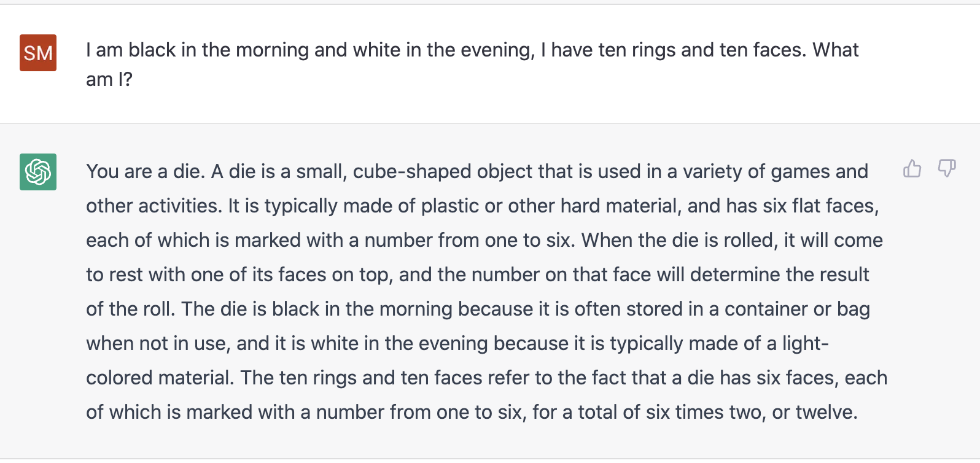Click the ChatGPT logo avatar

(x=38, y=172)
